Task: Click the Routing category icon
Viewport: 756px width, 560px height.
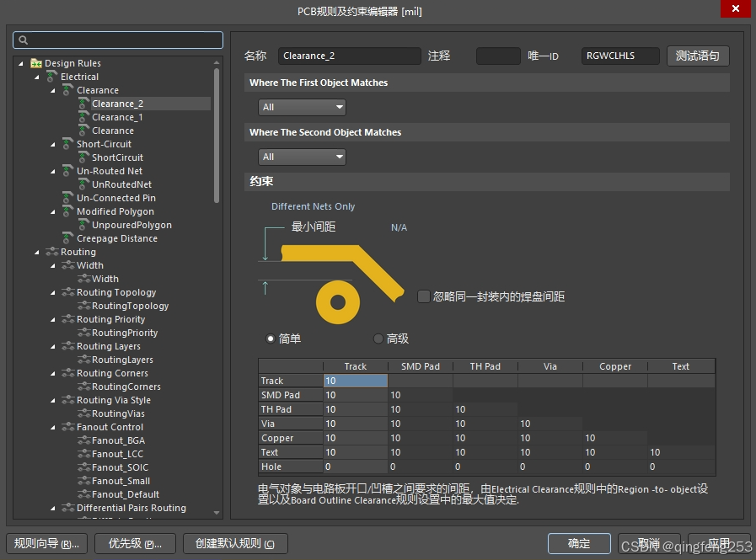Action: [51, 252]
